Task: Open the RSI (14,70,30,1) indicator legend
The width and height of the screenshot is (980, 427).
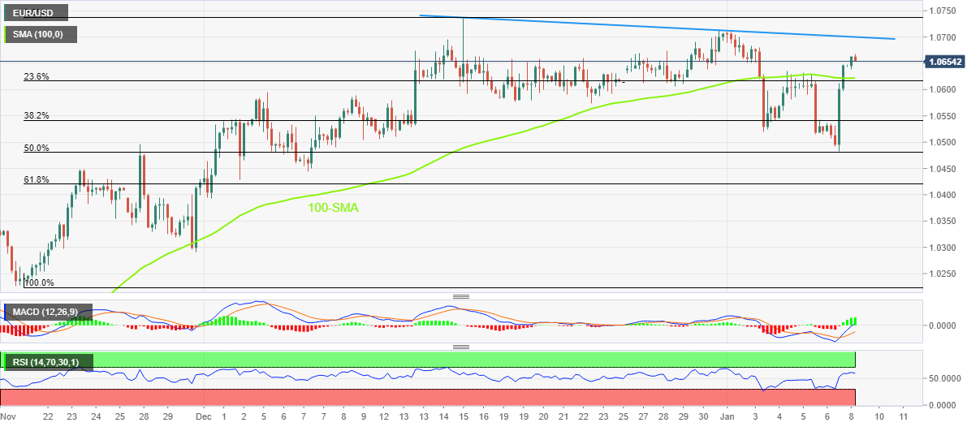Action: point(50,360)
